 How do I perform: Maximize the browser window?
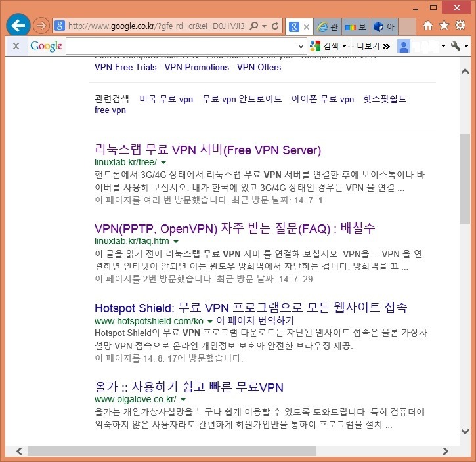click(433, 7)
